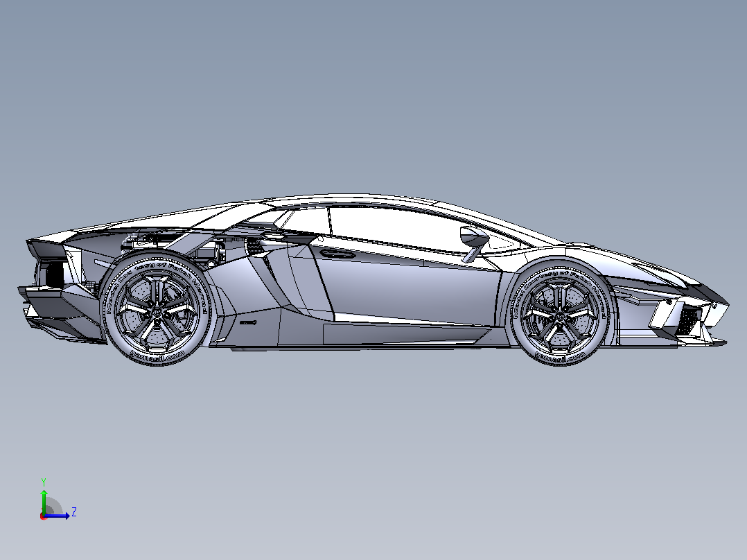
Task: Click the blue Z axis arrow of the triad
Action: pos(57,516)
